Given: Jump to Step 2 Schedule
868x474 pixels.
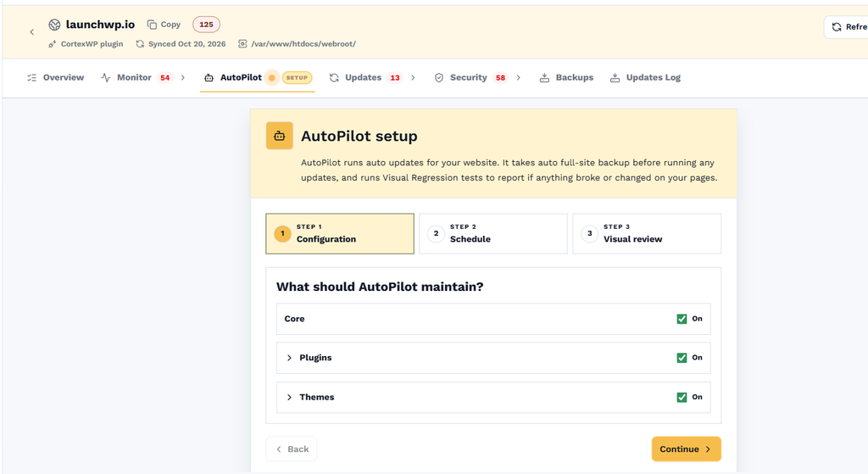Looking at the screenshot, I should [x=493, y=234].
